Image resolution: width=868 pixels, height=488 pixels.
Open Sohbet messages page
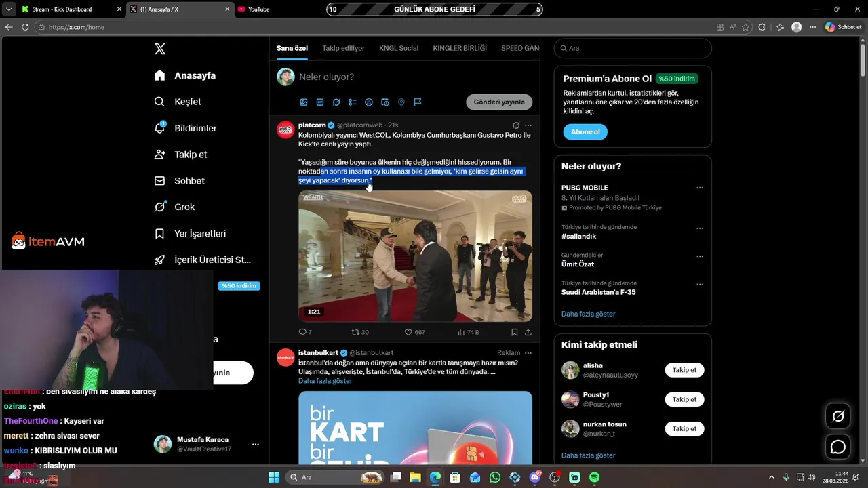[179, 181]
